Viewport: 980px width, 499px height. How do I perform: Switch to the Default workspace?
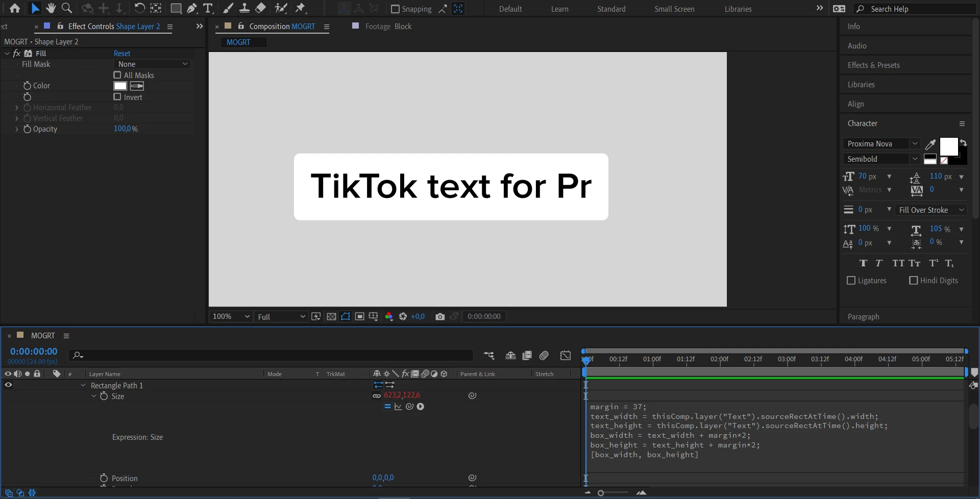[510, 9]
